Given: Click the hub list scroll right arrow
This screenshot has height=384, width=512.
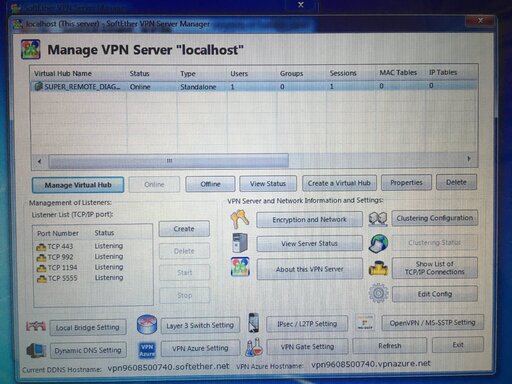Looking at the screenshot, I should (x=469, y=159).
